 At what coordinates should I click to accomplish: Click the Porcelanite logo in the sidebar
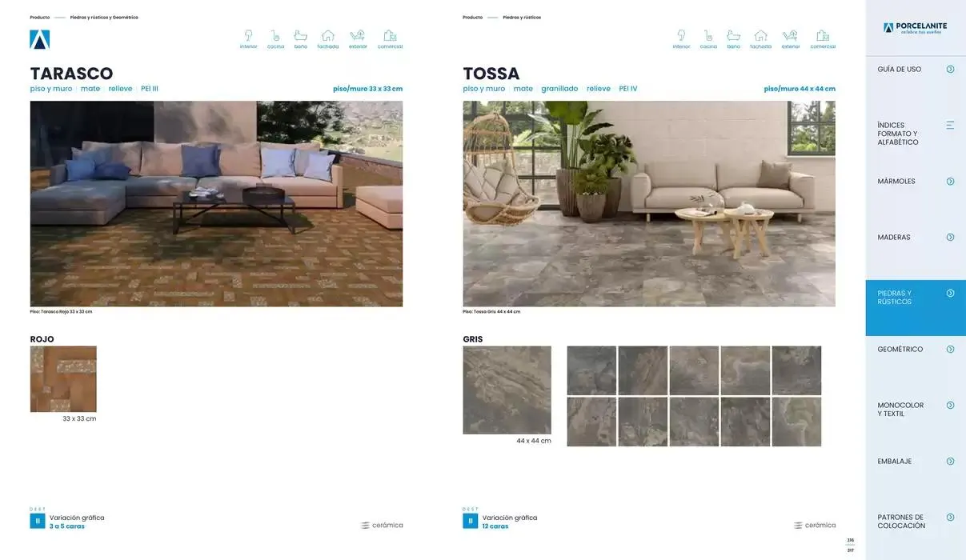click(915, 28)
